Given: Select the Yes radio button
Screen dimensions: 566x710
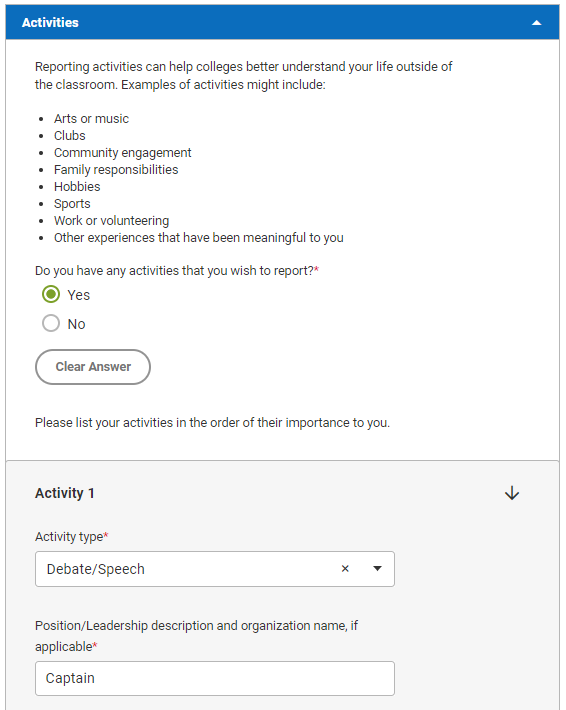Looking at the screenshot, I should click(51, 294).
